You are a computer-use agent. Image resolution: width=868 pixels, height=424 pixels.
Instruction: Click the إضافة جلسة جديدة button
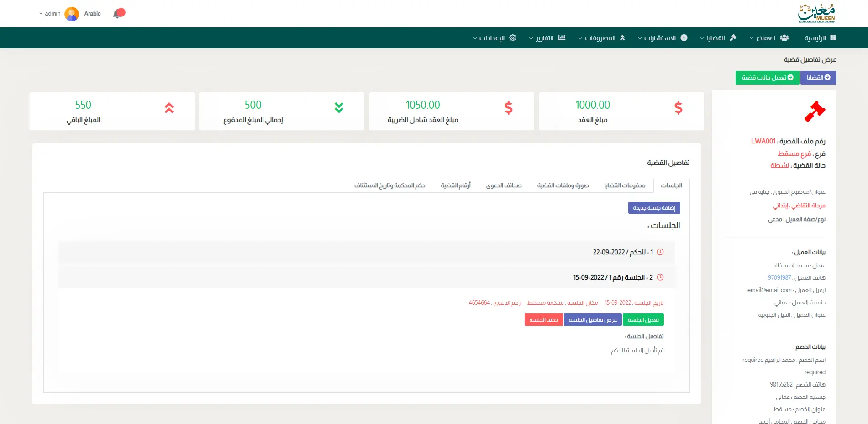(x=654, y=208)
